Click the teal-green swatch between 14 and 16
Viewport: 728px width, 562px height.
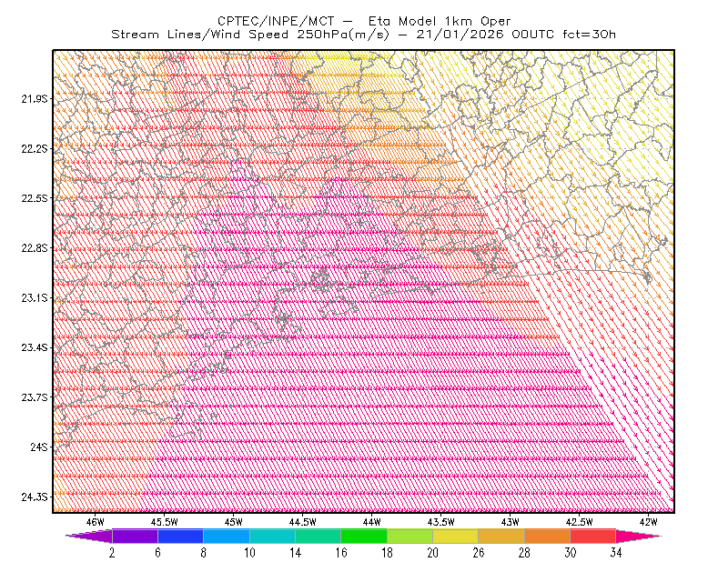tap(318, 536)
